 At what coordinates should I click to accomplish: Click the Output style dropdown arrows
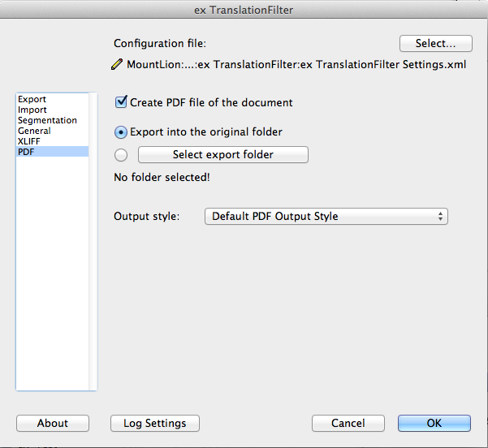pos(440,216)
